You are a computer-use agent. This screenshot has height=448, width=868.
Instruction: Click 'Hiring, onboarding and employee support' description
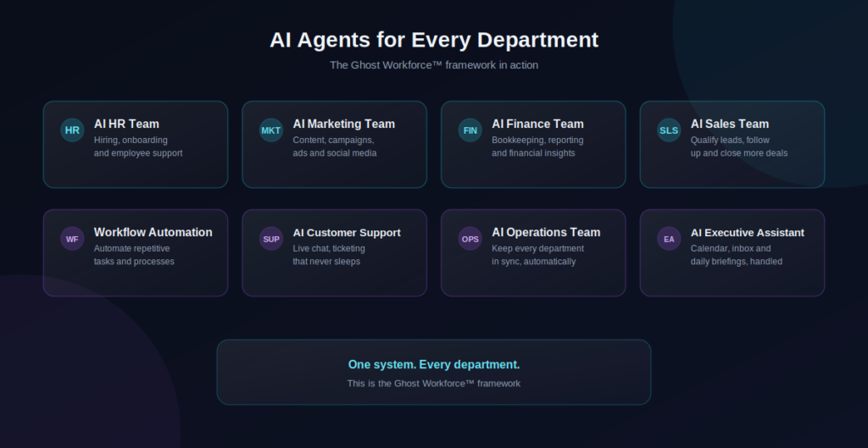pos(138,147)
